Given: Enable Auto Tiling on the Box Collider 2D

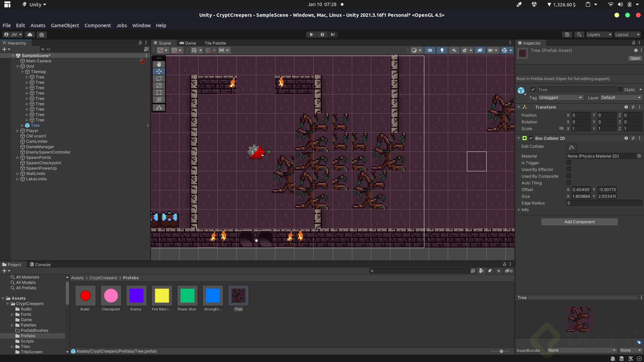Looking at the screenshot, I should pos(569,183).
